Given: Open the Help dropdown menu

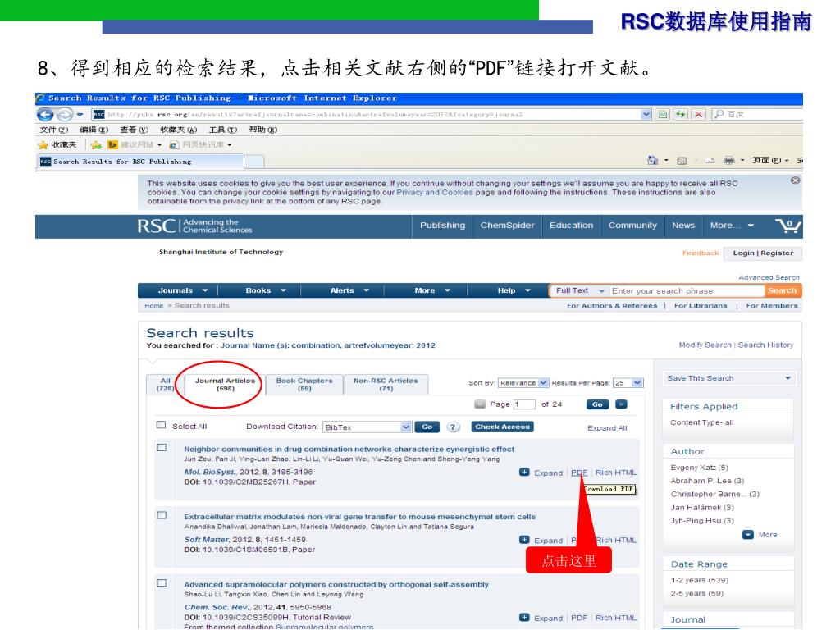Looking at the screenshot, I should click(x=514, y=290).
